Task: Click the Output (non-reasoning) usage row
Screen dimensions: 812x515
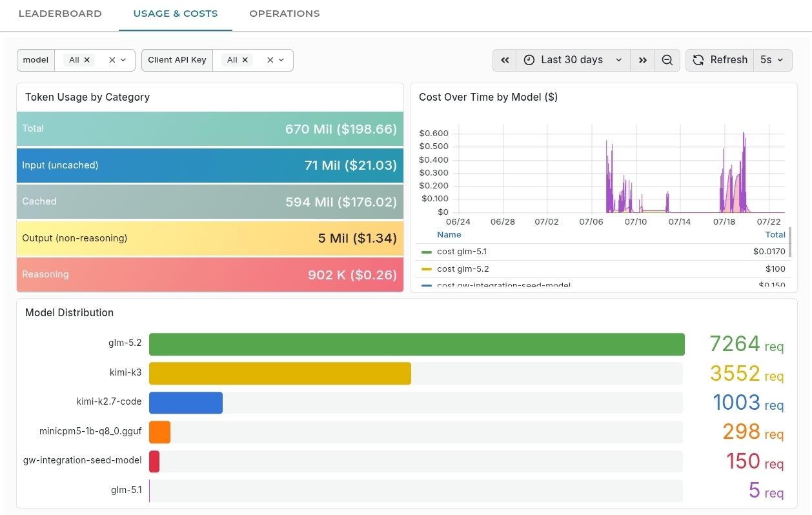Action: 210,238
